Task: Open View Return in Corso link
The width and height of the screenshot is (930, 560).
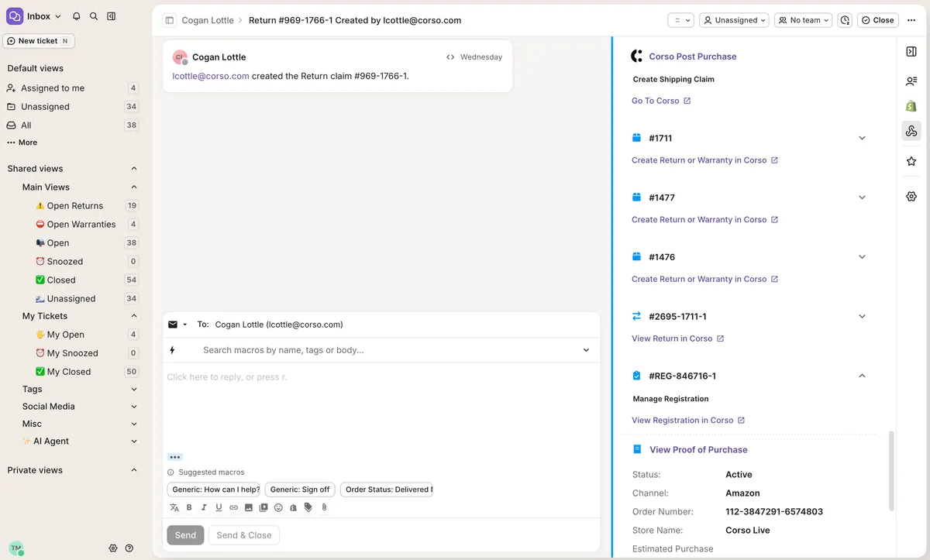Action: 678,338
